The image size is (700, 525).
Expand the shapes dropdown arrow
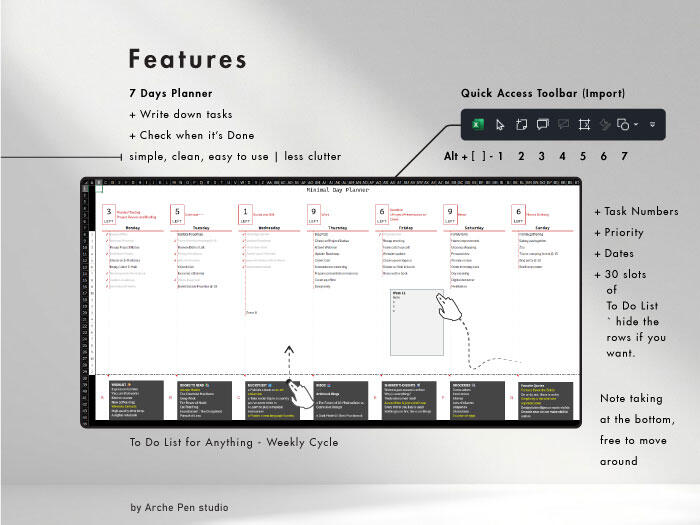634,126
